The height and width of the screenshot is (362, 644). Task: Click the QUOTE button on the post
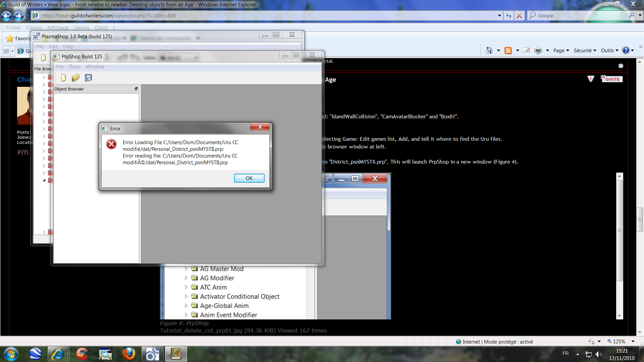pos(611,79)
